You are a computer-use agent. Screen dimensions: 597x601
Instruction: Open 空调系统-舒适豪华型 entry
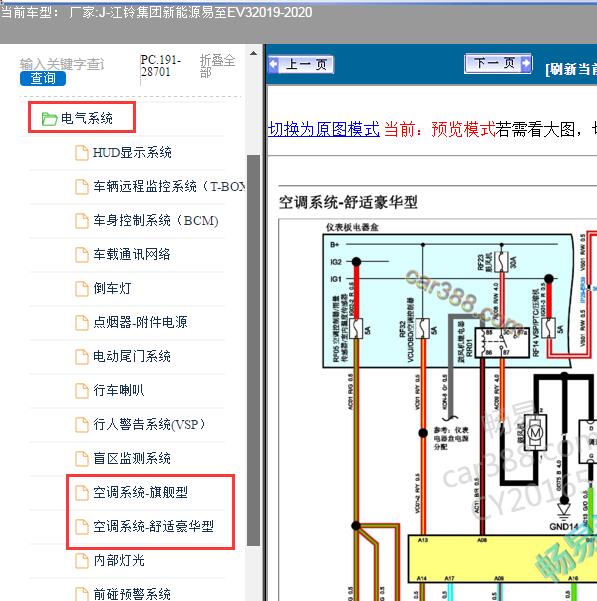153,526
